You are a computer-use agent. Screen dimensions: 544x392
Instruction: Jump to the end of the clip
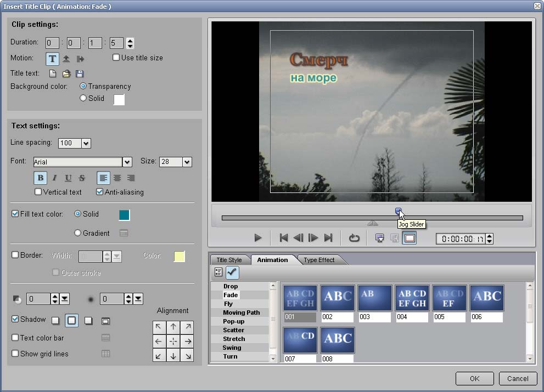point(328,238)
